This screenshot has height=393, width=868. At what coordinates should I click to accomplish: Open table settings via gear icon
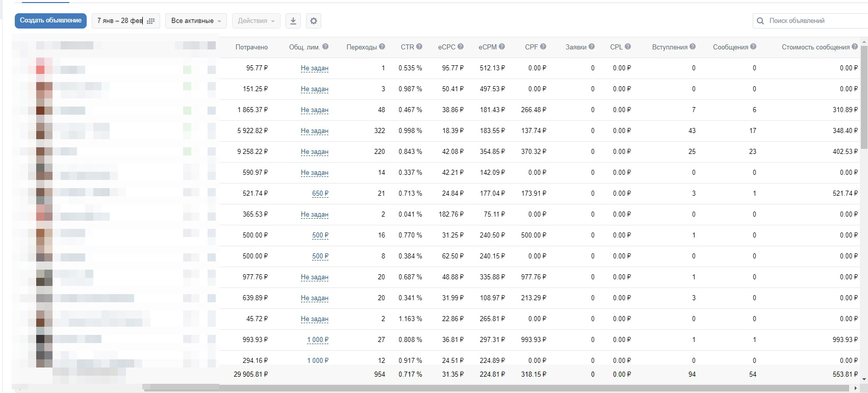coord(314,21)
